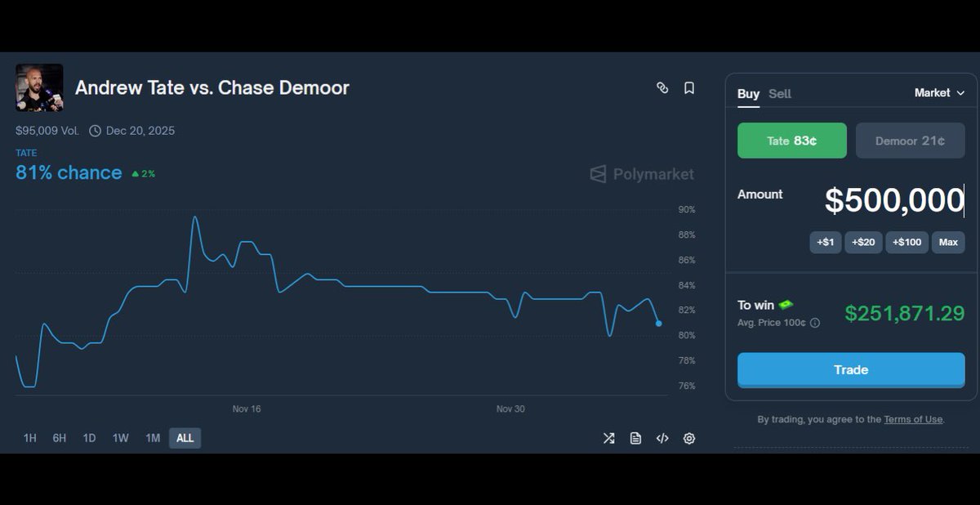Choose the Tate 83¢ outcome
Viewport: 980px width, 505px height.
coord(792,141)
